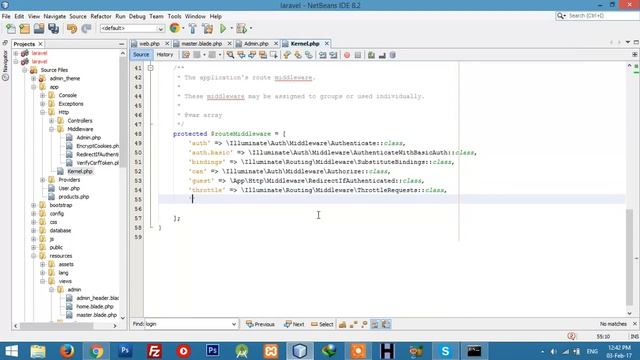
Task: Toggle the Highlight Results search option icon
Action: click(x=375, y=324)
